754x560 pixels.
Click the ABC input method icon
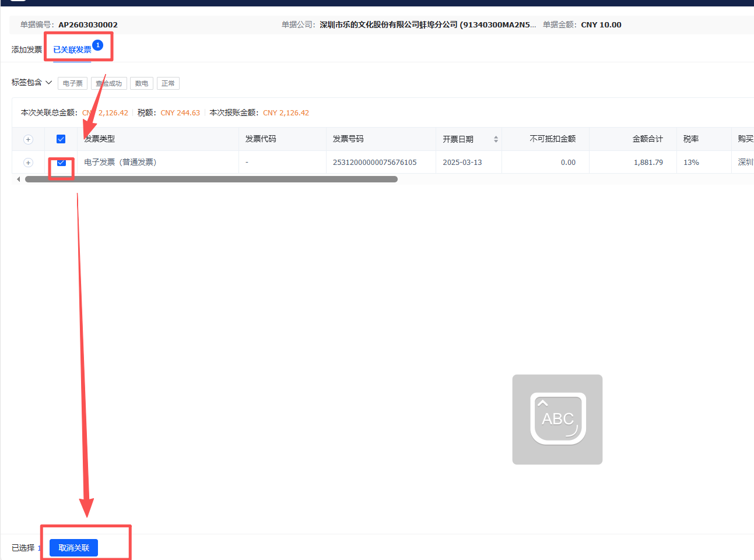point(557,419)
